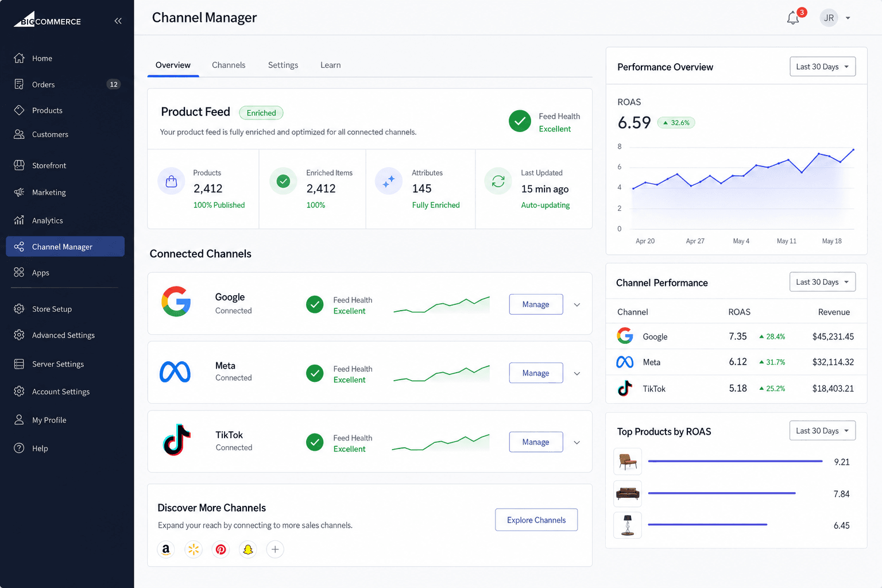
Task: Click the Account Settings gear icon
Action: (x=19, y=391)
